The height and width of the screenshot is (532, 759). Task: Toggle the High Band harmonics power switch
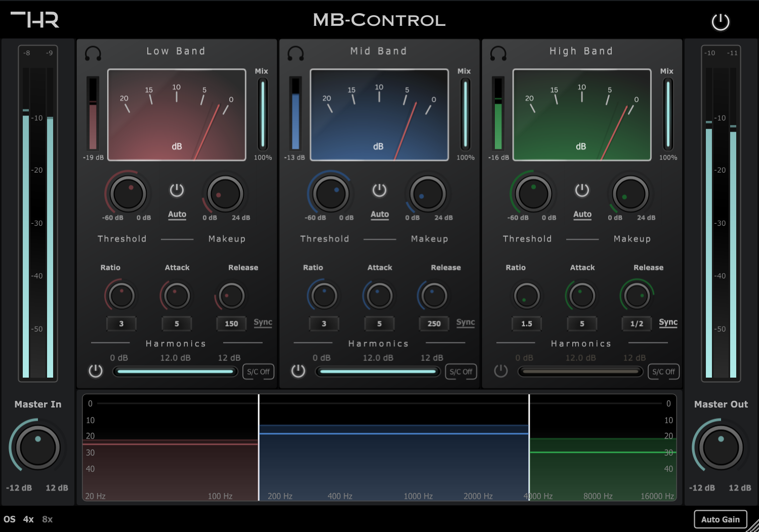coord(500,371)
